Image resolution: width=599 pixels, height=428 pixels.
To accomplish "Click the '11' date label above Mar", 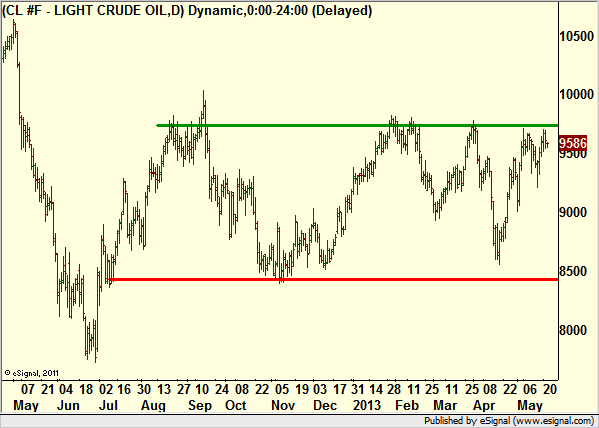I will coord(452,390).
